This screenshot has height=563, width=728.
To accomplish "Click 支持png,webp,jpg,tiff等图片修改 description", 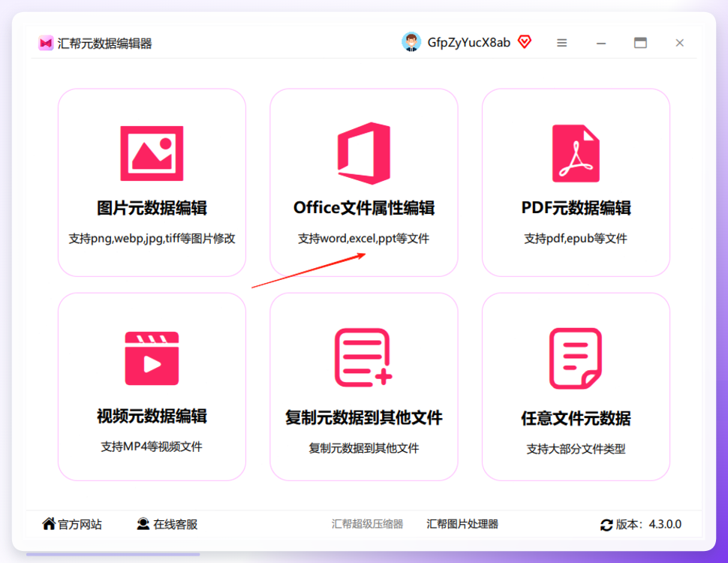I will [152, 238].
